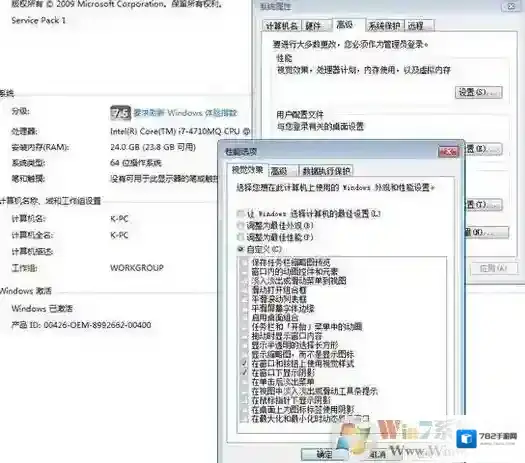The image size is (525, 463).
Task: Enable 显示缩略图，而不是显示图标 checkbox
Action: (245, 354)
